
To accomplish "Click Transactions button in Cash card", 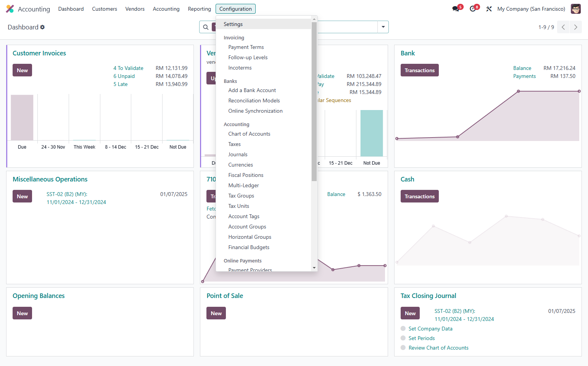I will 420,196.
